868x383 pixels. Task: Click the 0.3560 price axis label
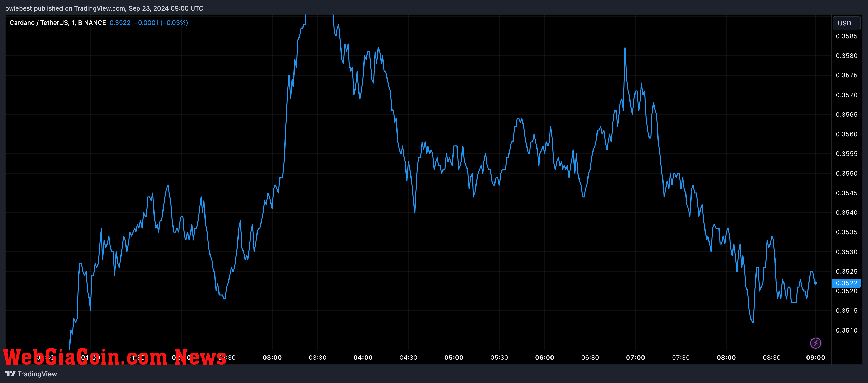coord(846,134)
